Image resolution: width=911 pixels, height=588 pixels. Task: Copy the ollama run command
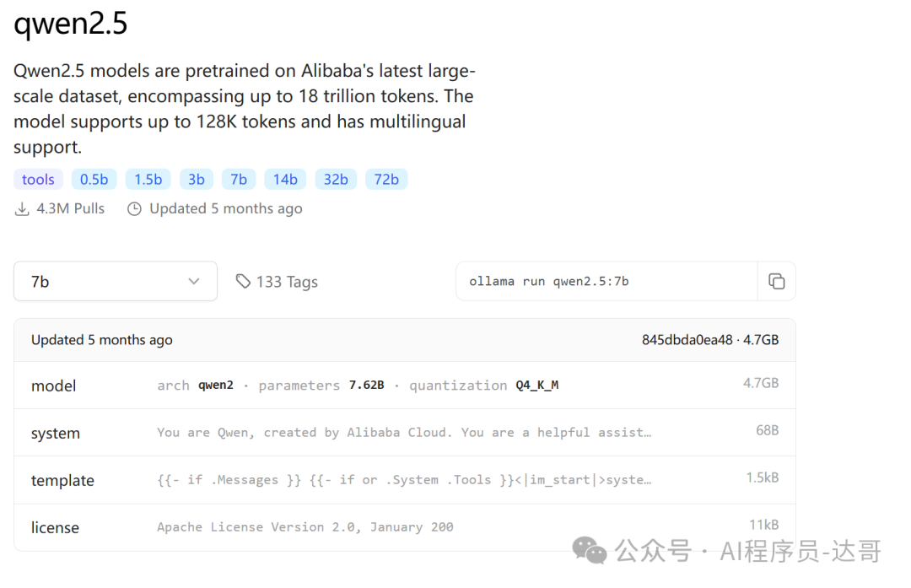pos(776,281)
